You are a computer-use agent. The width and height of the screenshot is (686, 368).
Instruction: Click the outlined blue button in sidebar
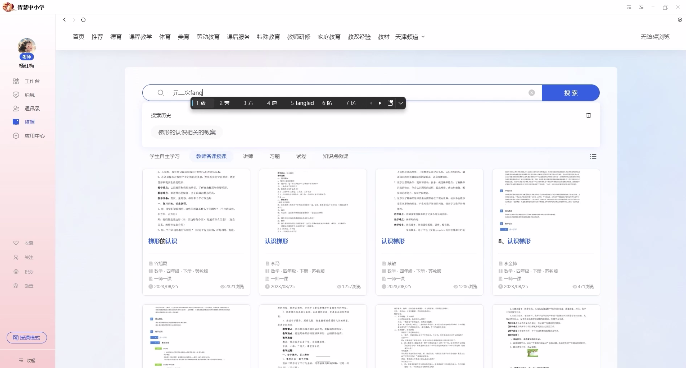coord(27,337)
